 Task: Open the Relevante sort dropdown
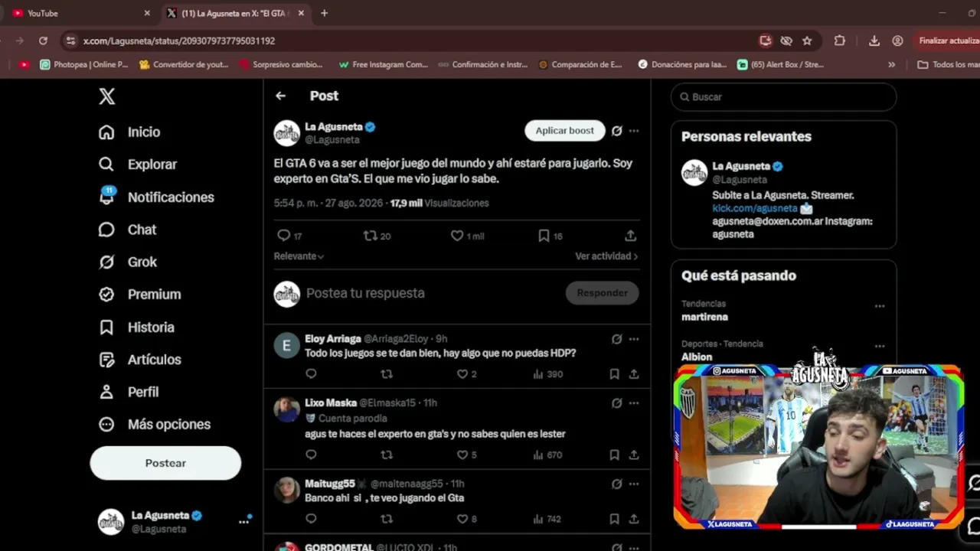(x=299, y=256)
